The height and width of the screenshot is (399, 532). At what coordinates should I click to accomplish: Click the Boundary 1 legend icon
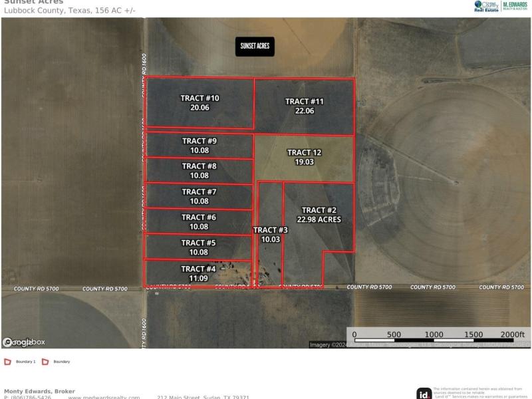coord(7,362)
